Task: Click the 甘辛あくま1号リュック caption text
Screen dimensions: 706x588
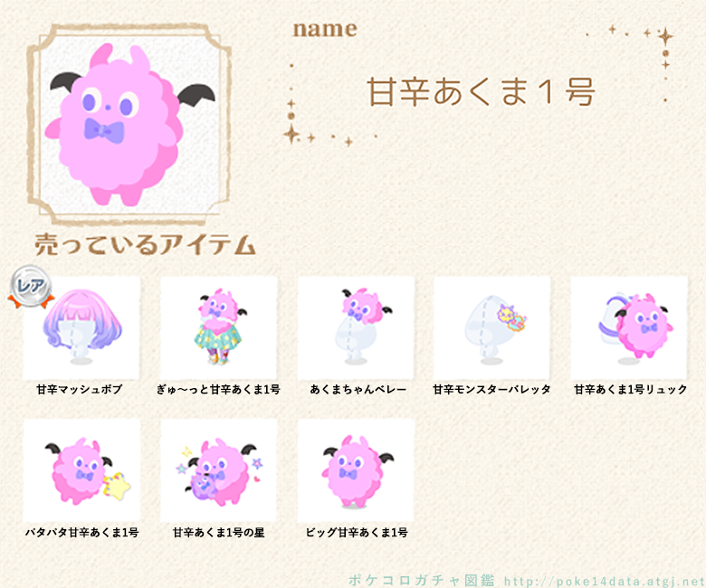Action: pyautogui.click(x=630, y=389)
